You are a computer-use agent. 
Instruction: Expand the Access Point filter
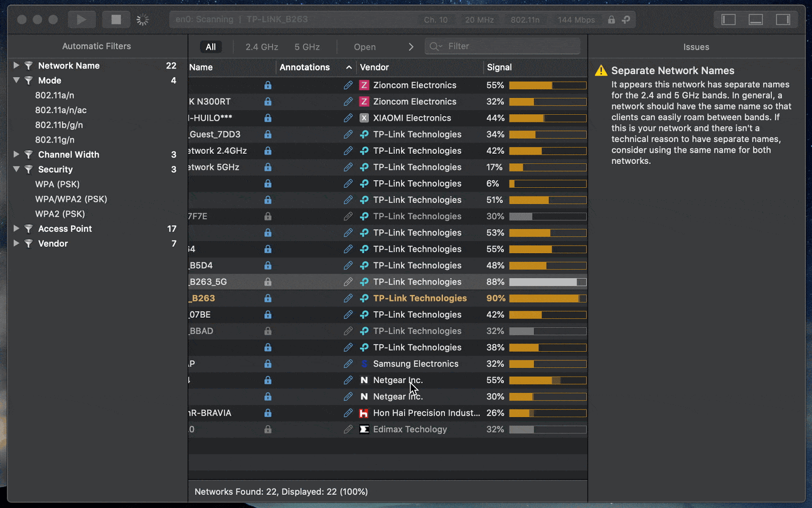(16, 228)
